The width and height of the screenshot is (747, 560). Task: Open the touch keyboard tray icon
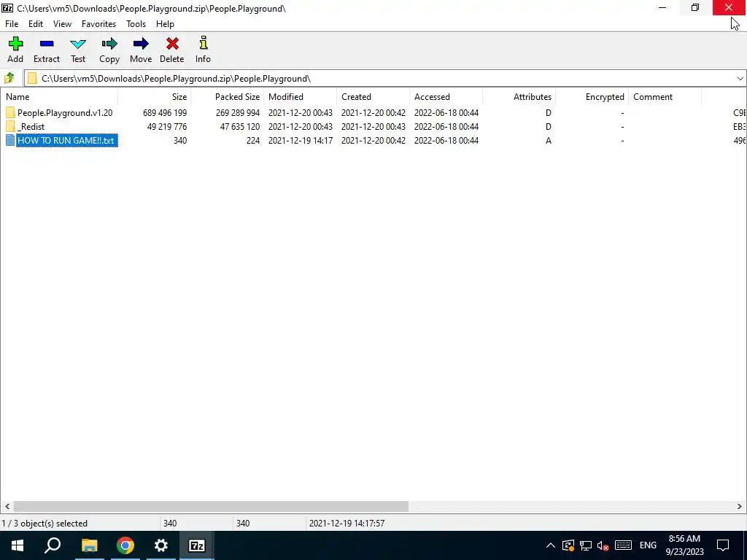[x=623, y=545]
